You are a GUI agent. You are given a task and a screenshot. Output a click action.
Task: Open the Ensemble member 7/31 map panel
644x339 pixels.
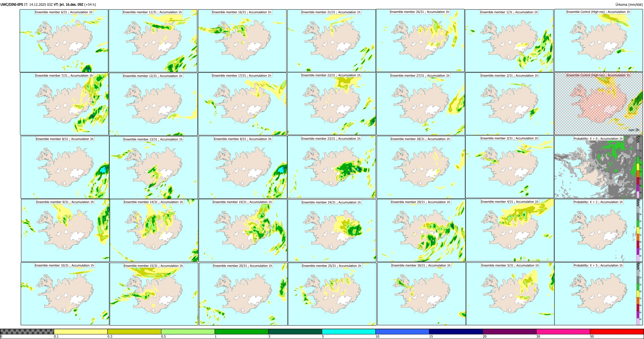click(64, 104)
